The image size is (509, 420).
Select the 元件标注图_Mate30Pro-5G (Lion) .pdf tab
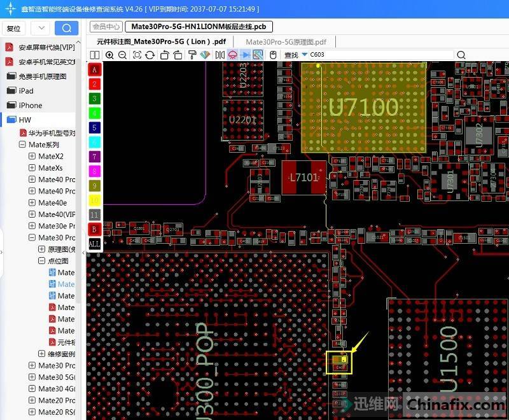click(x=161, y=41)
